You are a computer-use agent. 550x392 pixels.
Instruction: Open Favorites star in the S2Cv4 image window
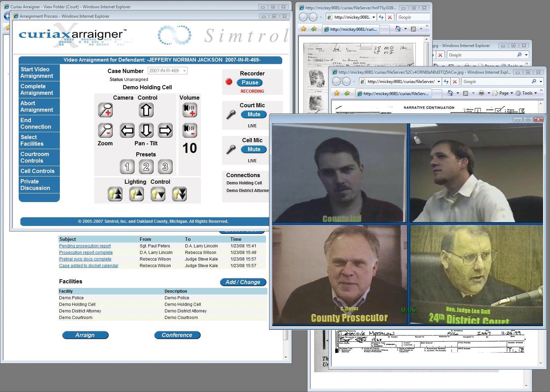(337, 93)
